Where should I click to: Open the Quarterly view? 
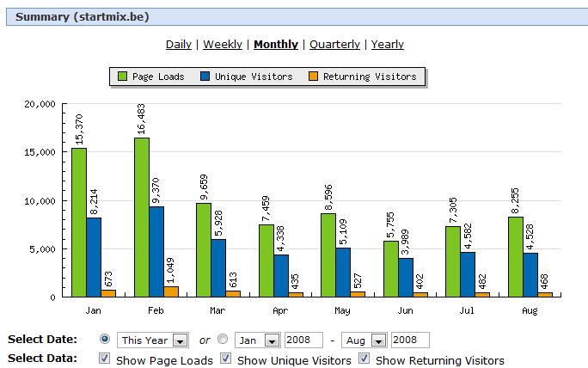tap(334, 44)
